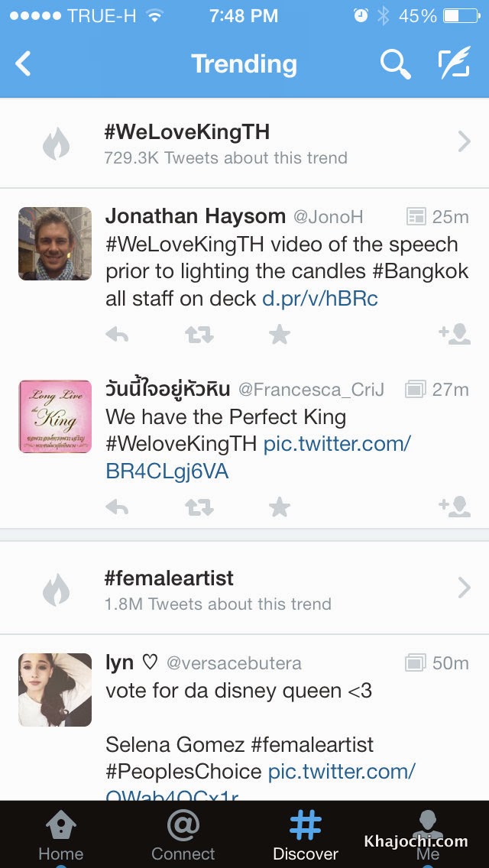The image size is (489, 868).
Task: Follow @Francesca_CriJ via add-user icon
Action: [455, 507]
